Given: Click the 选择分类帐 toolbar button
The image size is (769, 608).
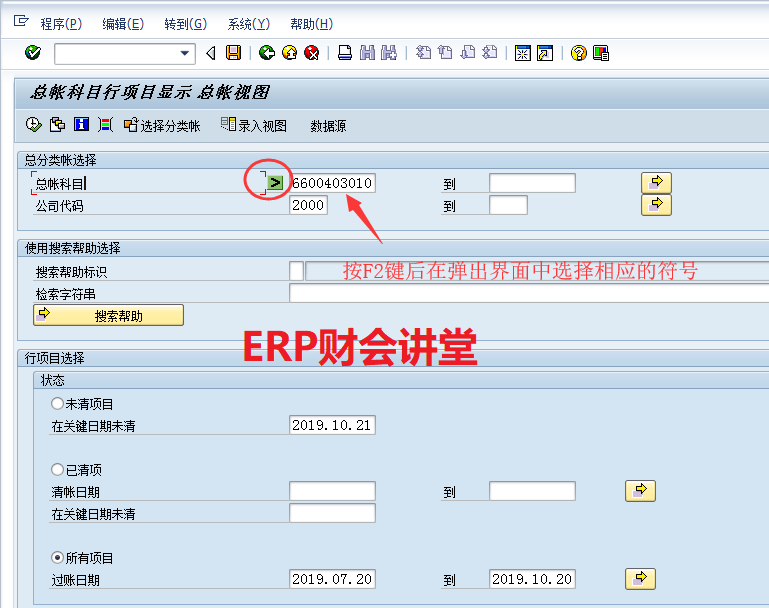Looking at the screenshot, I should point(162,126).
